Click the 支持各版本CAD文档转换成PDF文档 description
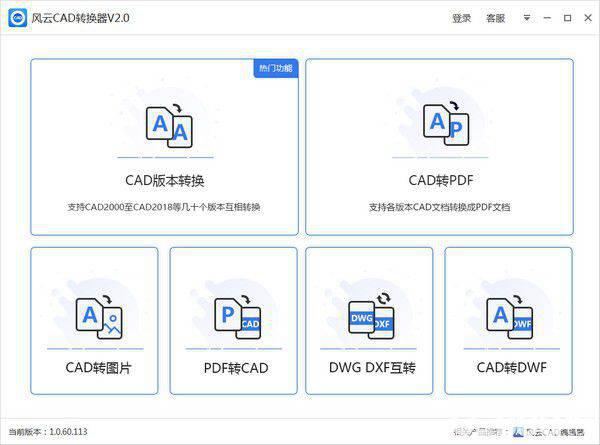The image size is (600, 445). 439,207
